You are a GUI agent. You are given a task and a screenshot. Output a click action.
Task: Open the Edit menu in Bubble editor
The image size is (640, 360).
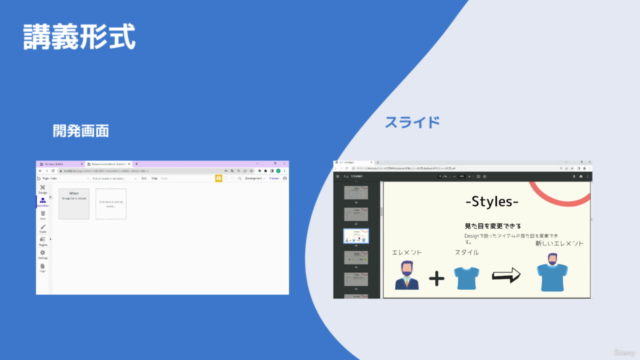point(144,178)
